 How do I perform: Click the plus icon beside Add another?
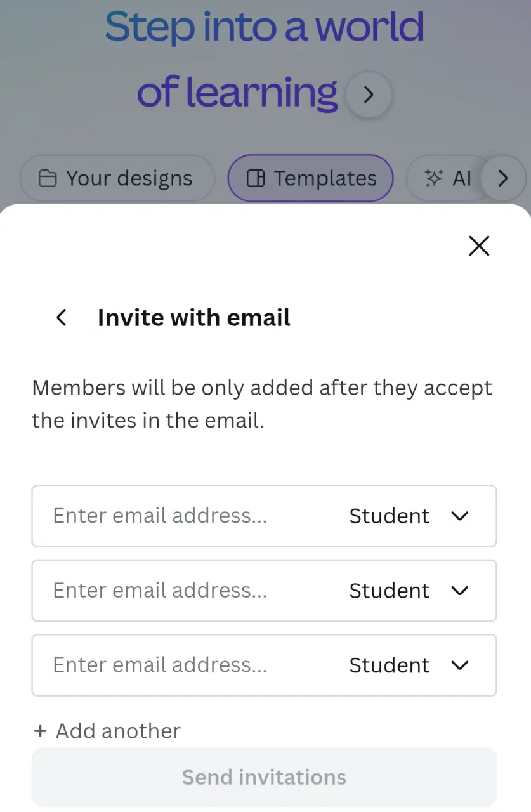coord(40,731)
